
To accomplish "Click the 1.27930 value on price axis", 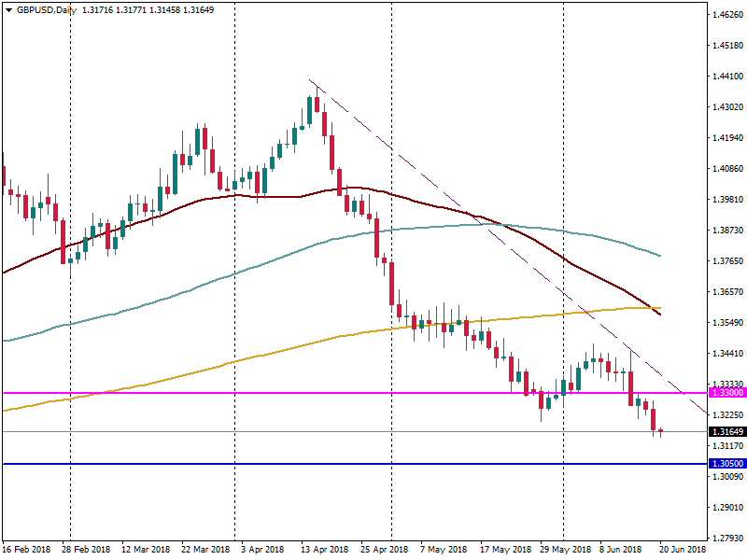I will (726, 538).
